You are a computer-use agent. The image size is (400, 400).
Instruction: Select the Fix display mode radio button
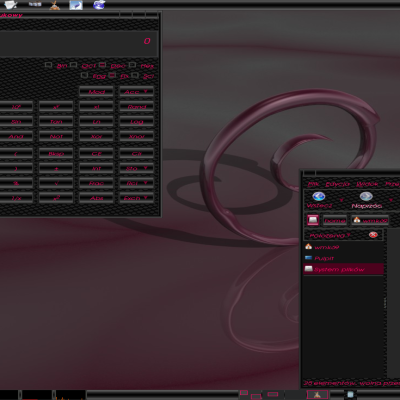(112, 75)
